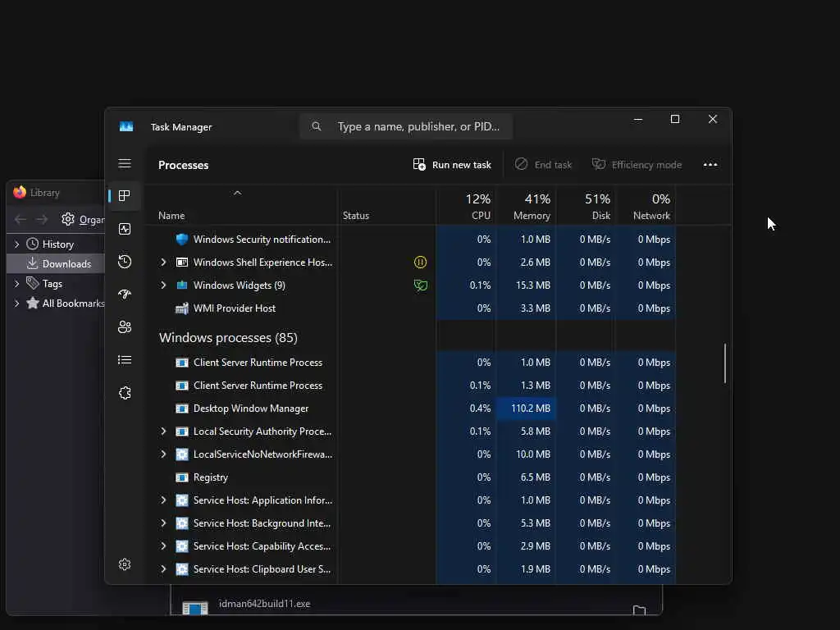This screenshot has width=840, height=630.
Task: Click the search magnifier icon
Action: [316, 126]
